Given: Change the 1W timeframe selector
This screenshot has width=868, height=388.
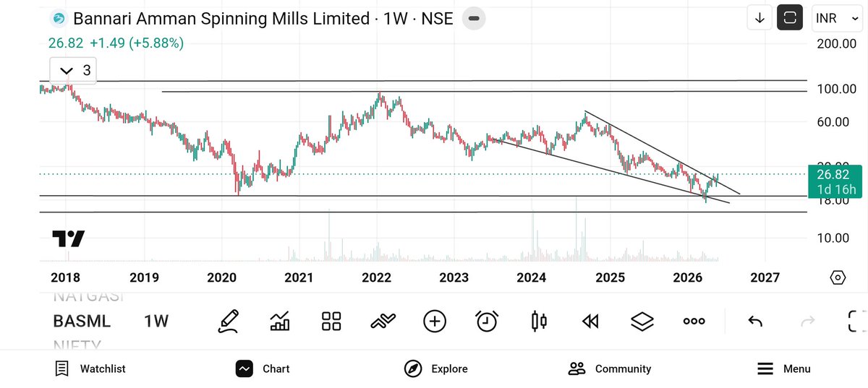Looking at the screenshot, I should (156, 321).
